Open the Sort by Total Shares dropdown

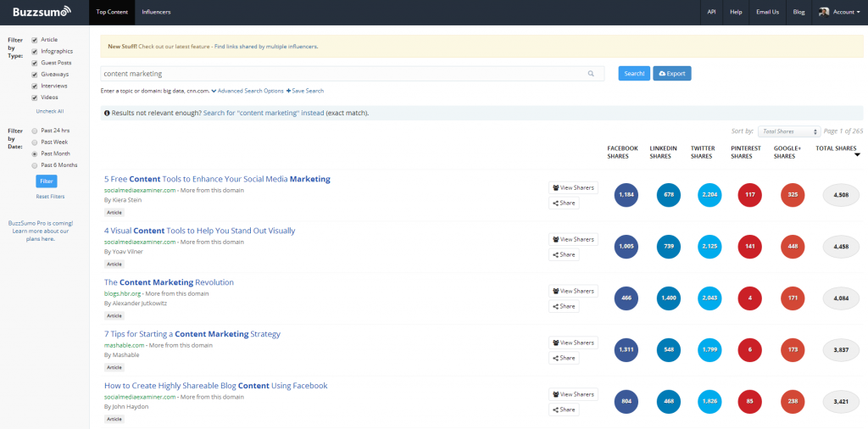click(789, 131)
